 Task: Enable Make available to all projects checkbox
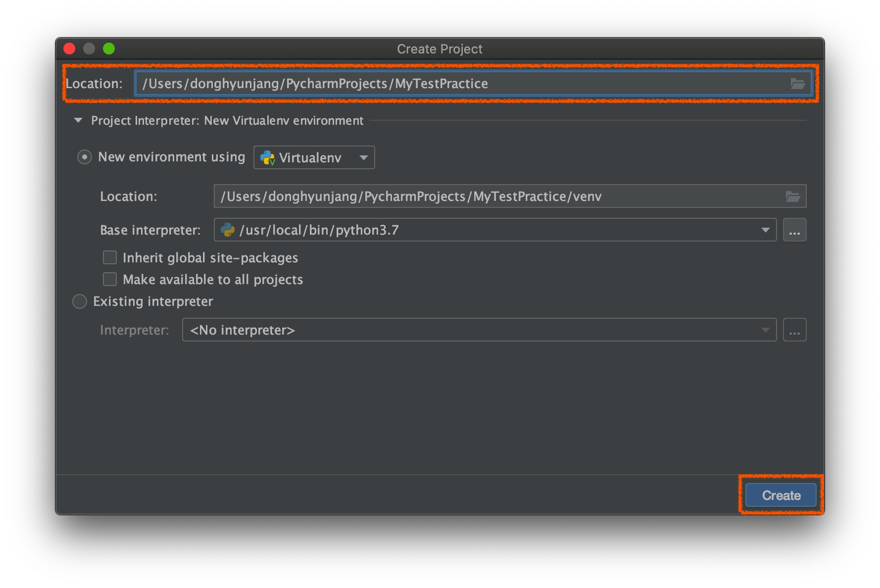[110, 279]
